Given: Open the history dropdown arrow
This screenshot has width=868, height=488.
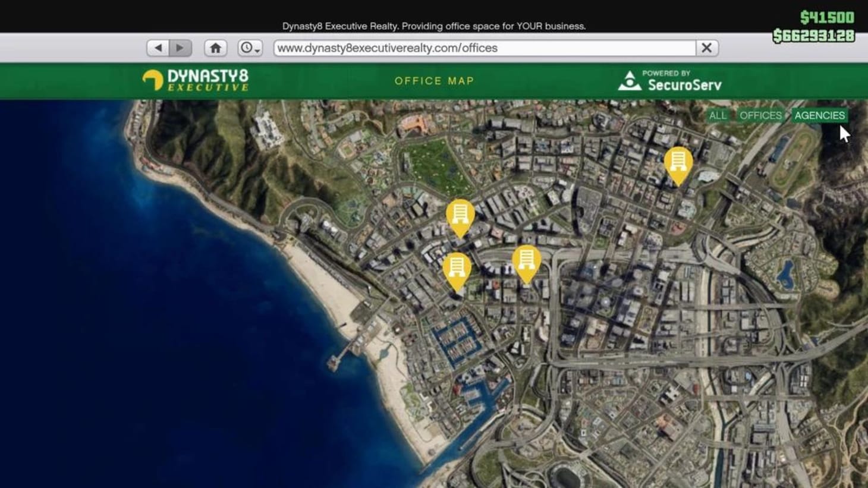Looking at the screenshot, I should click(x=256, y=51).
